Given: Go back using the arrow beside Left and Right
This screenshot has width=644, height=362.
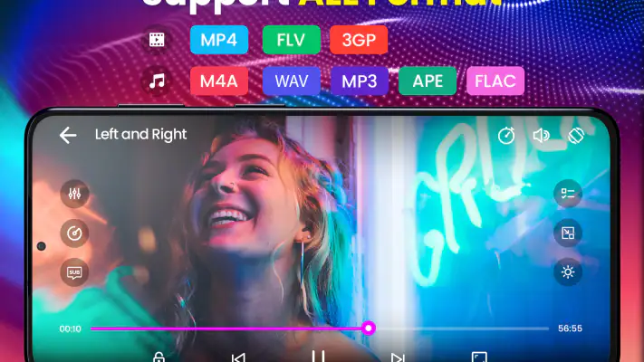Looking at the screenshot, I should (x=68, y=135).
